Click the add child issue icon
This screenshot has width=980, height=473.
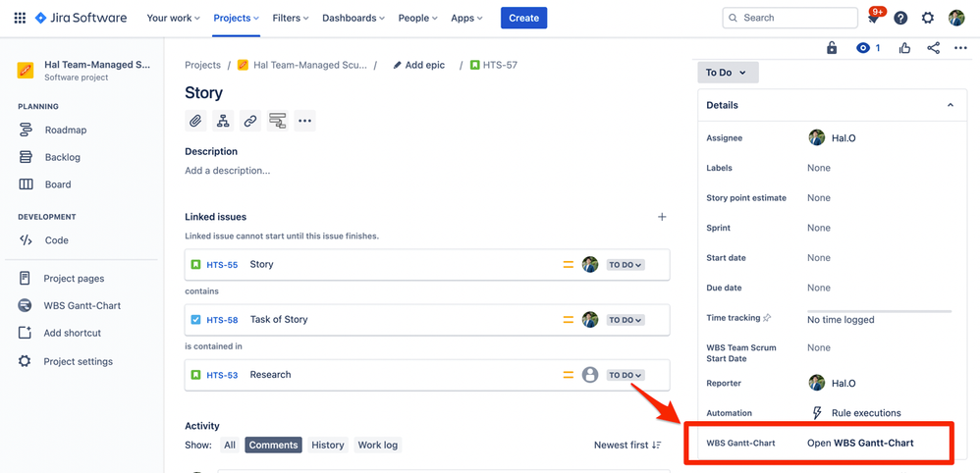click(x=223, y=121)
